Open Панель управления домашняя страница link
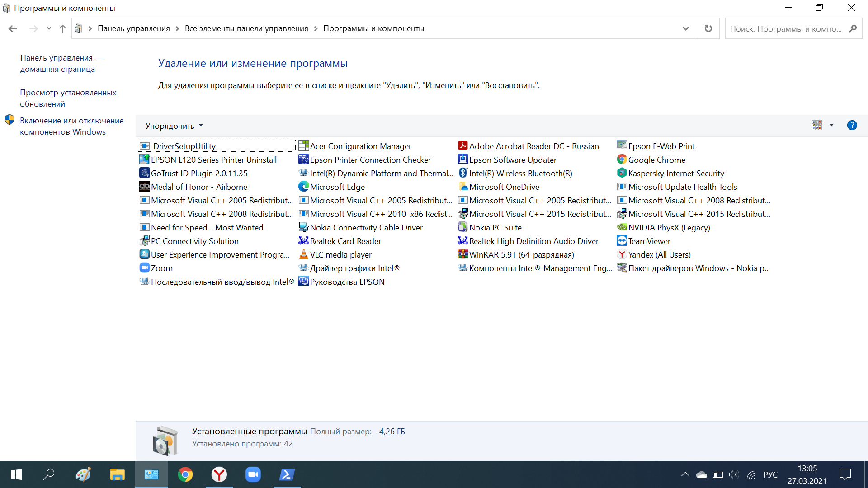The width and height of the screenshot is (868, 488). point(61,64)
